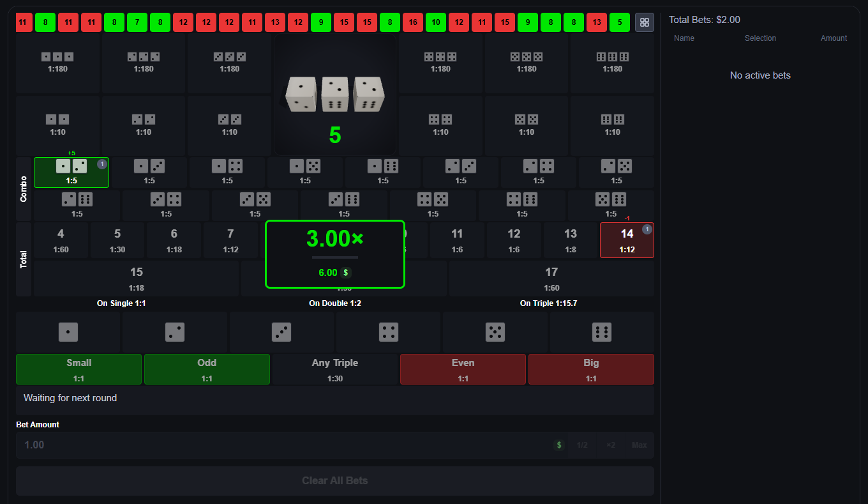This screenshot has width=868, height=504.
Task: Bet on Odd 1:1
Action: pos(207,369)
